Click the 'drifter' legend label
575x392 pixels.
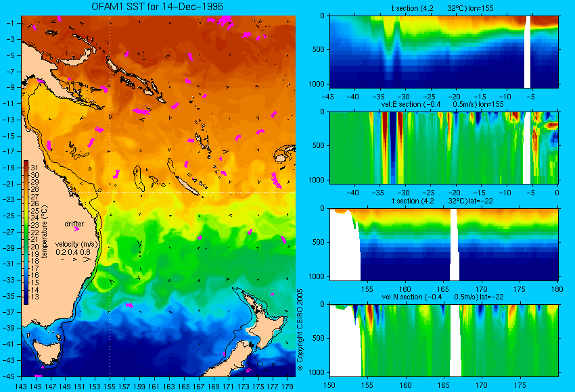click(x=74, y=224)
